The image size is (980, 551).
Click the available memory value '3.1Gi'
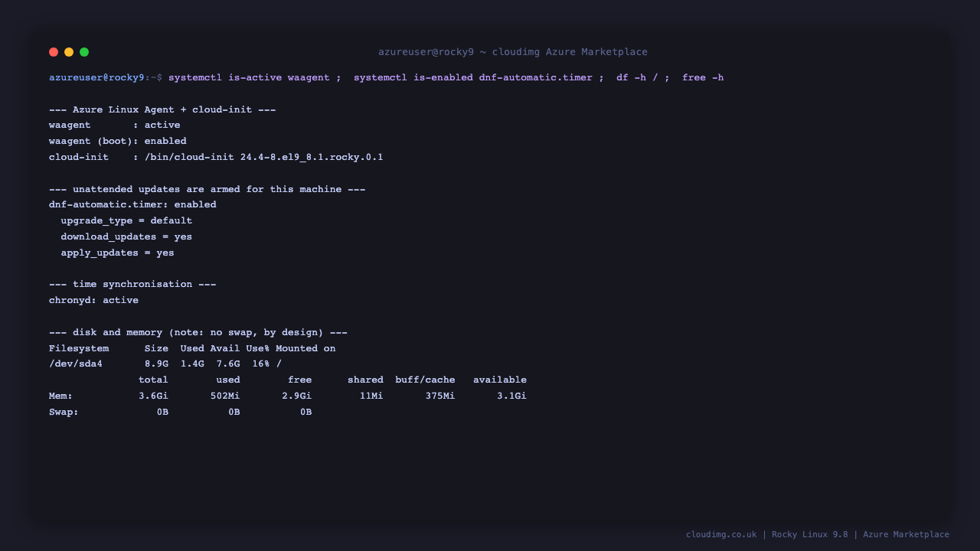click(512, 396)
